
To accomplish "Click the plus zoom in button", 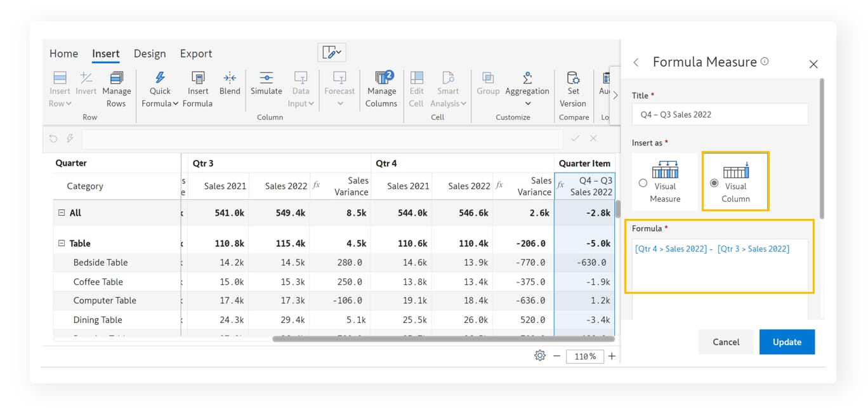I will tap(612, 356).
